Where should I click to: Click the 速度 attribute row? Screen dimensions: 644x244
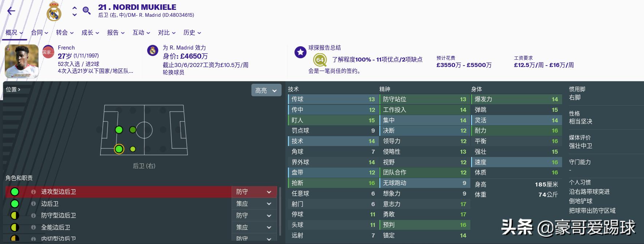click(x=516, y=162)
